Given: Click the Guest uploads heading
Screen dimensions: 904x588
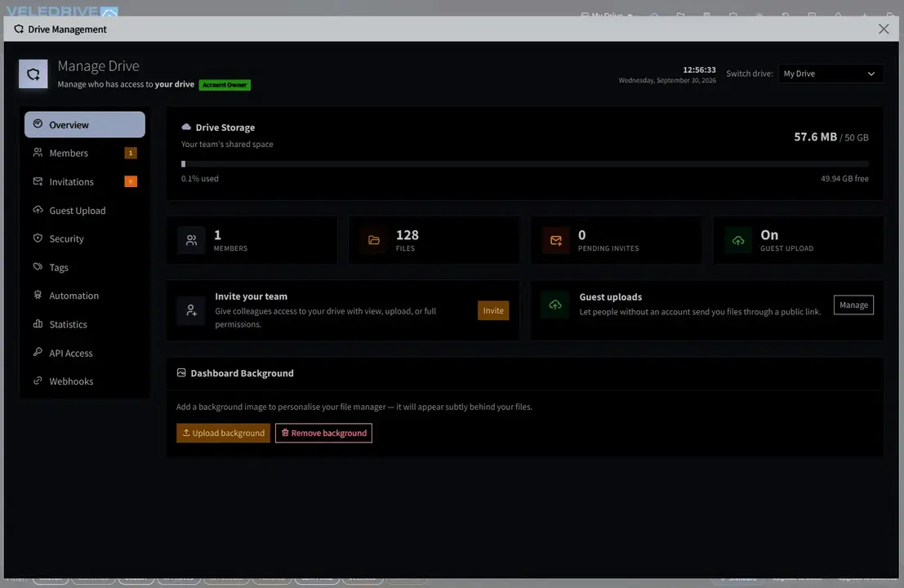Looking at the screenshot, I should pyautogui.click(x=611, y=297).
